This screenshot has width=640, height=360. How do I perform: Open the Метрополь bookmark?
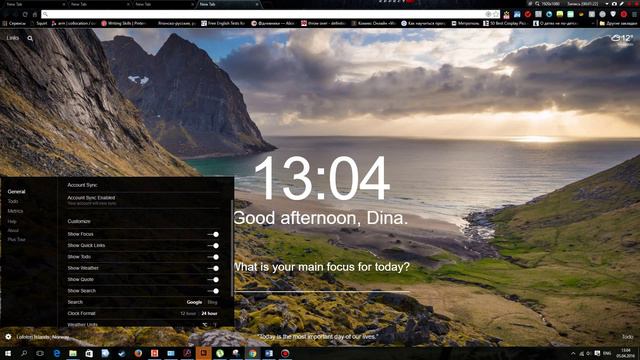click(465, 24)
